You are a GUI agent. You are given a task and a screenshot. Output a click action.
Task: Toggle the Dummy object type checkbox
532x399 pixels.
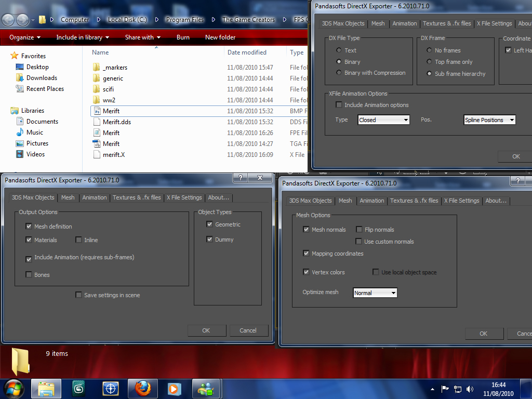(209, 239)
